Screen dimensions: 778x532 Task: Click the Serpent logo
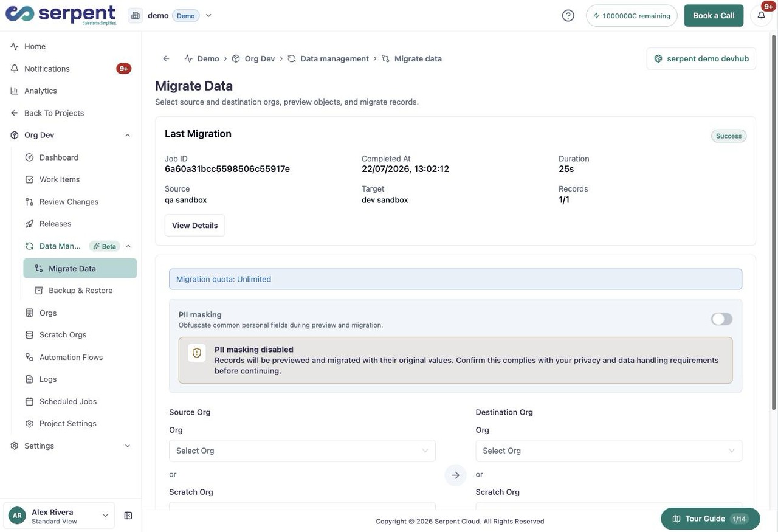pyautogui.click(x=61, y=15)
